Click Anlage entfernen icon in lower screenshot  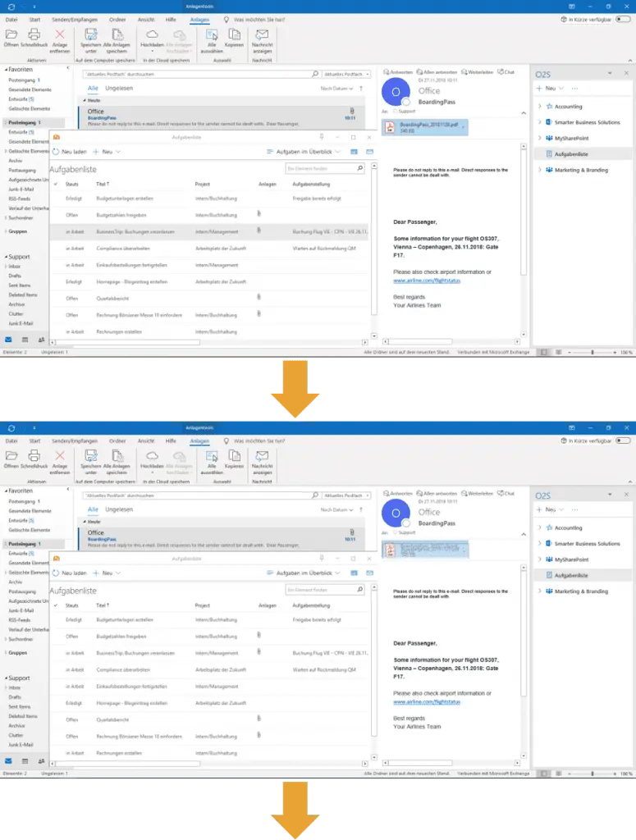pyautogui.click(x=59, y=456)
